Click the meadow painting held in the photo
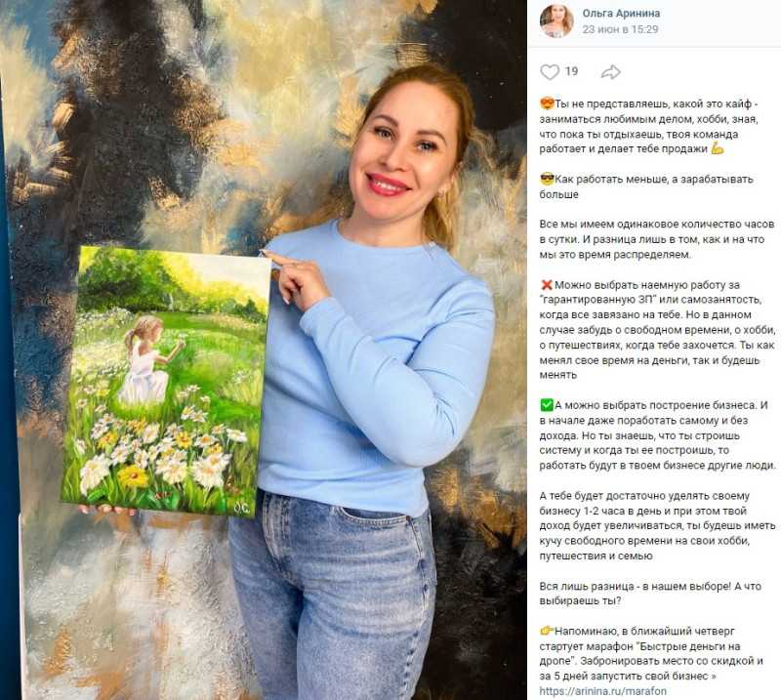 pos(166,382)
